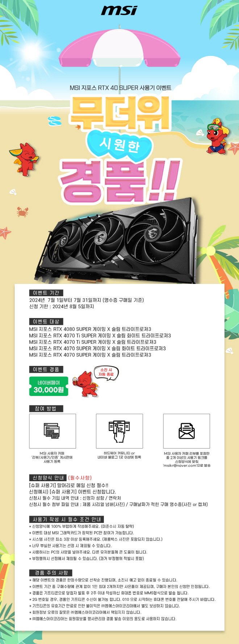Click the 소진 시 자동 종료 speech bubble
Screen dimensions: 239x644
[x=106, y=372]
